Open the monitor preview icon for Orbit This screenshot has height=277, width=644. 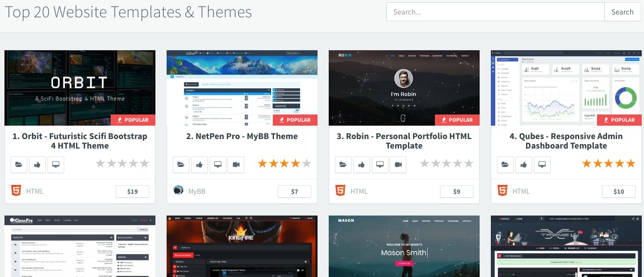[56, 165]
